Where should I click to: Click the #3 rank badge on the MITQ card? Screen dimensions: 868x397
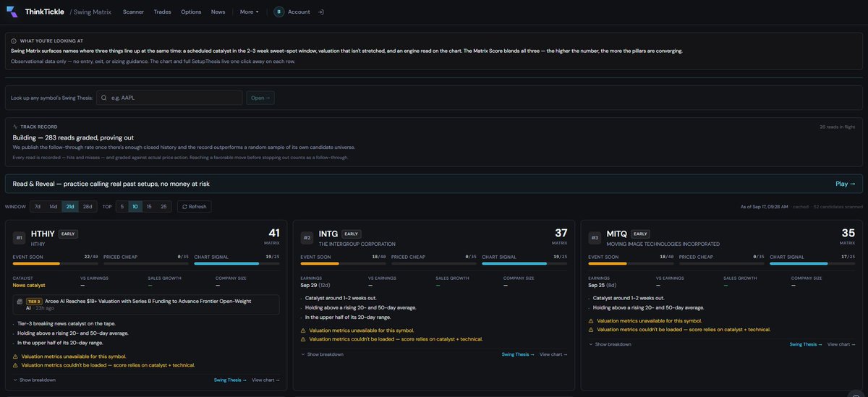[595, 237]
